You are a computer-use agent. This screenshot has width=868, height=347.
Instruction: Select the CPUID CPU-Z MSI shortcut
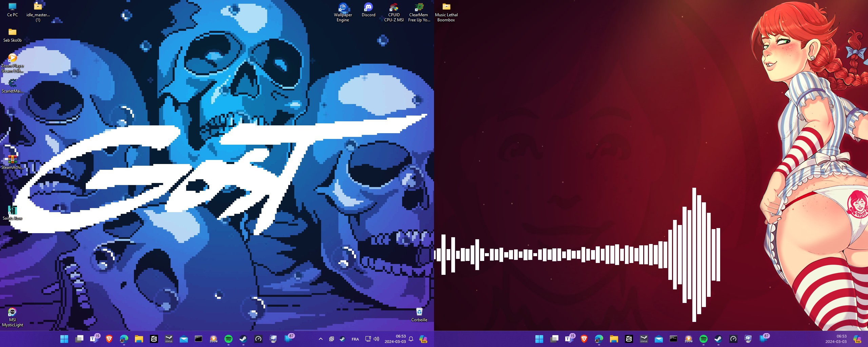coord(394,12)
